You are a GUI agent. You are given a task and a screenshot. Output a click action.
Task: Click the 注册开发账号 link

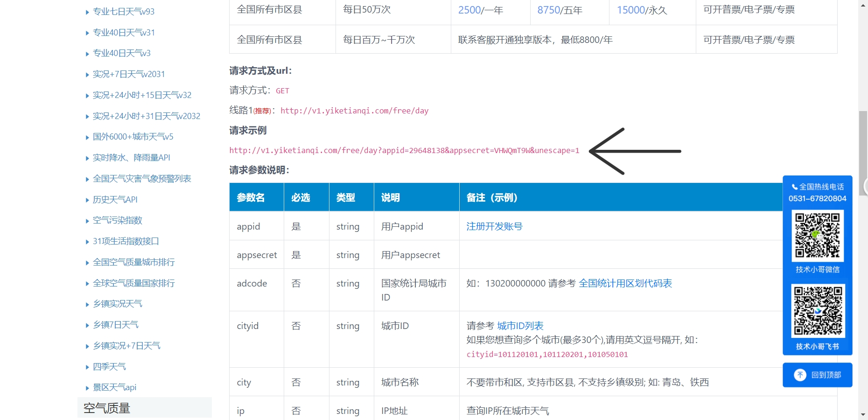point(495,226)
